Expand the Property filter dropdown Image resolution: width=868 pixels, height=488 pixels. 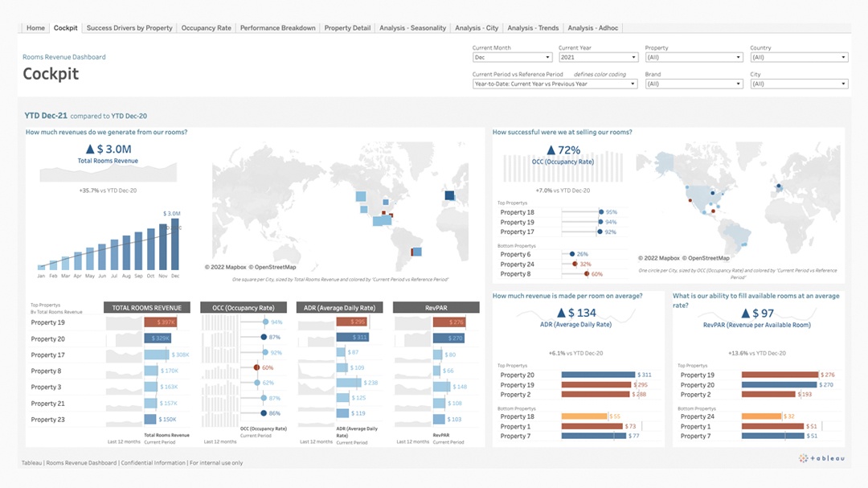coord(694,58)
